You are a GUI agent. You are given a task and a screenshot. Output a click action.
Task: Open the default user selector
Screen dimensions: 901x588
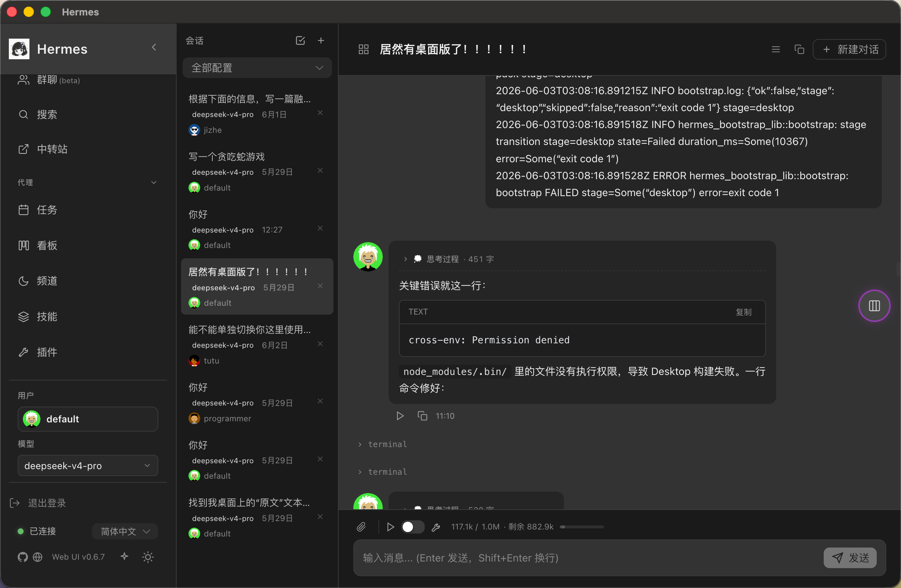click(88, 419)
